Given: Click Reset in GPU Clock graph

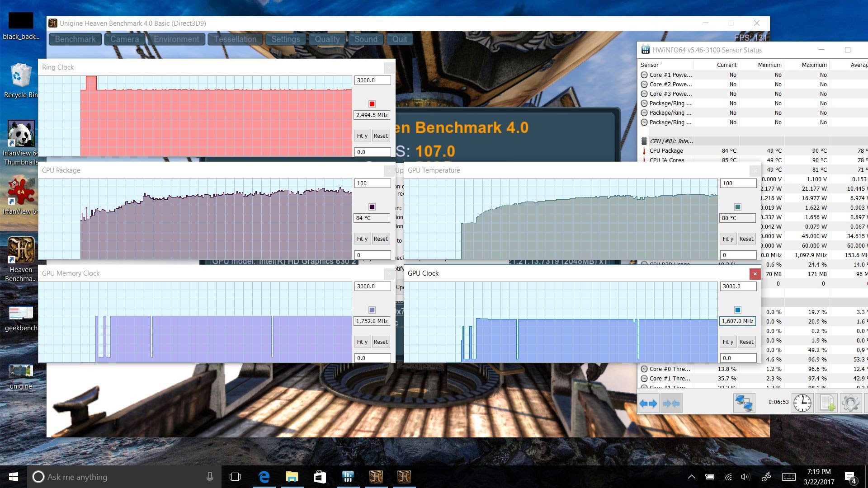Looking at the screenshot, I should (746, 342).
